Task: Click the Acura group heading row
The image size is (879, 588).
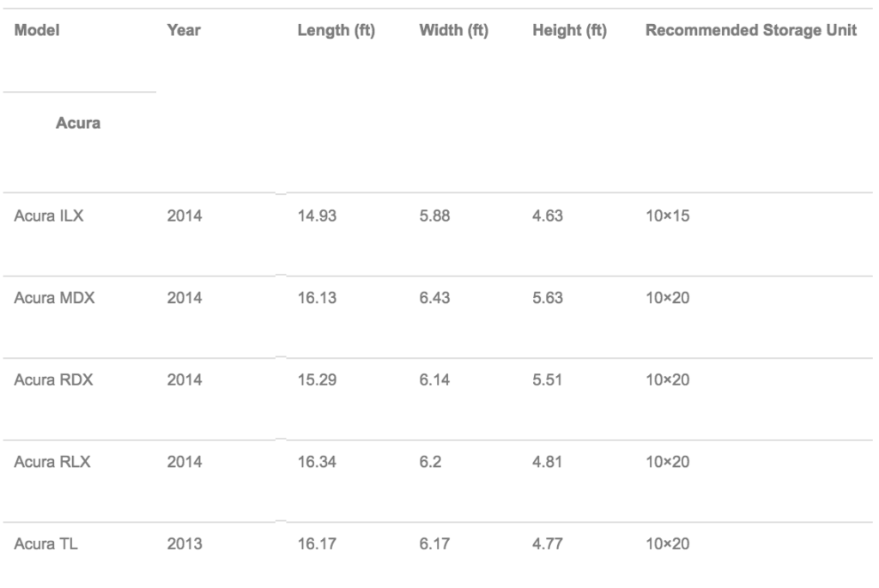Action: (x=79, y=123)
